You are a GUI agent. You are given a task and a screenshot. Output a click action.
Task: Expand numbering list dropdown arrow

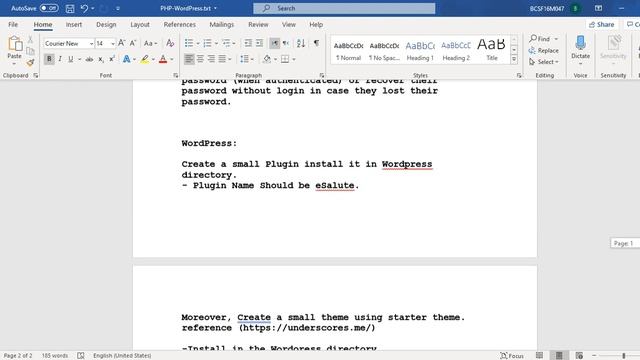[x=216, y=43]
